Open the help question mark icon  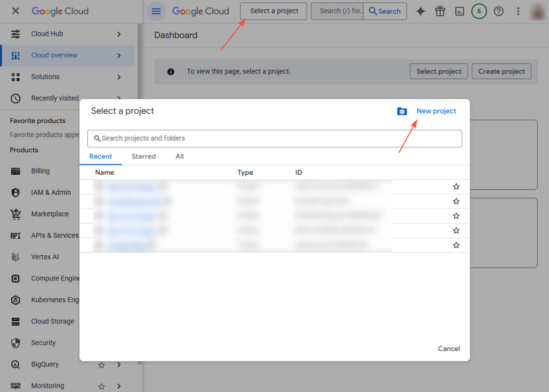[499, 11]
